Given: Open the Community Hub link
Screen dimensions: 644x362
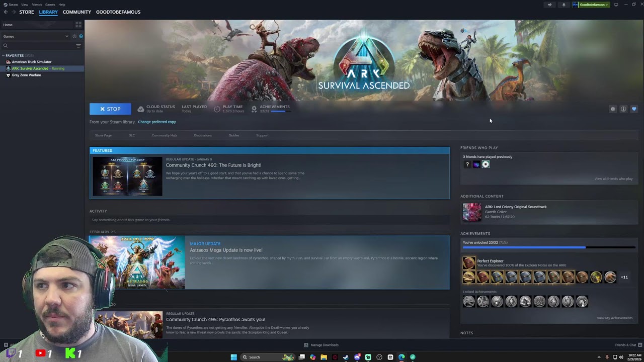Looking at the screenshot, I should click(164, 135).
